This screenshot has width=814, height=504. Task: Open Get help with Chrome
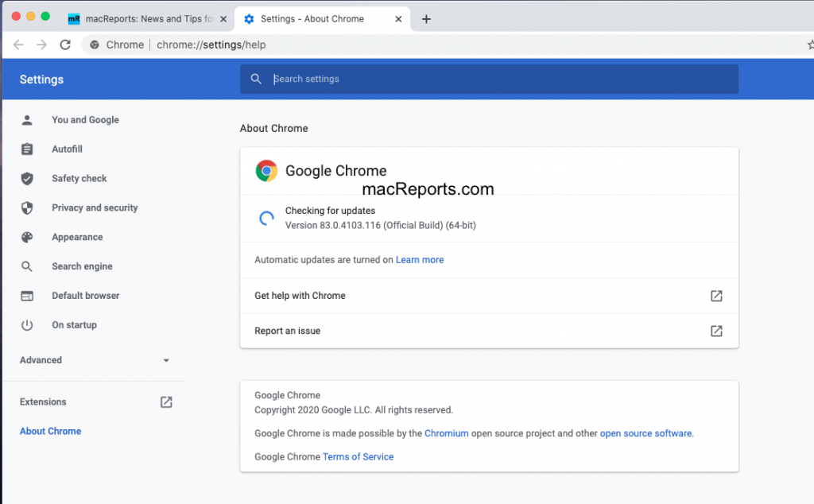[x=489, y=296]
